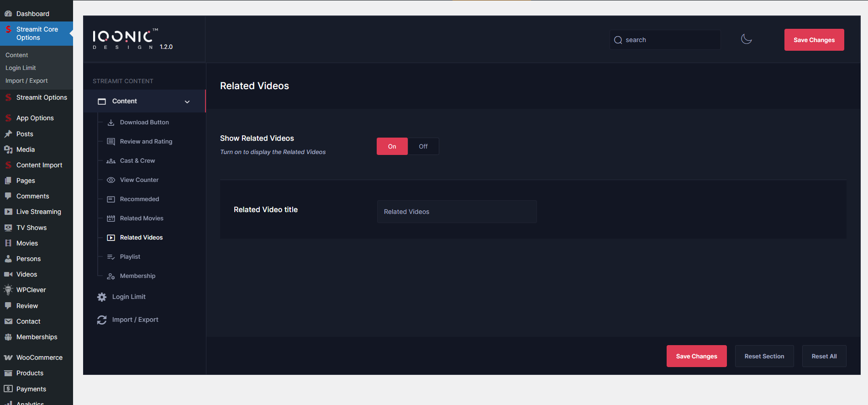Click the Reset All button
Viewport: 868px width, 405px height.
(824, 356)
